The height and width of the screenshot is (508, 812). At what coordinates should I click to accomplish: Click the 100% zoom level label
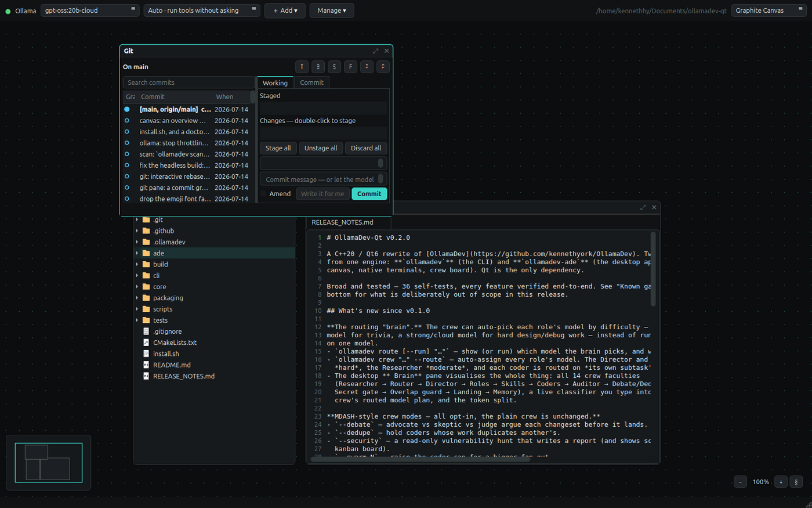click(760, 482)
